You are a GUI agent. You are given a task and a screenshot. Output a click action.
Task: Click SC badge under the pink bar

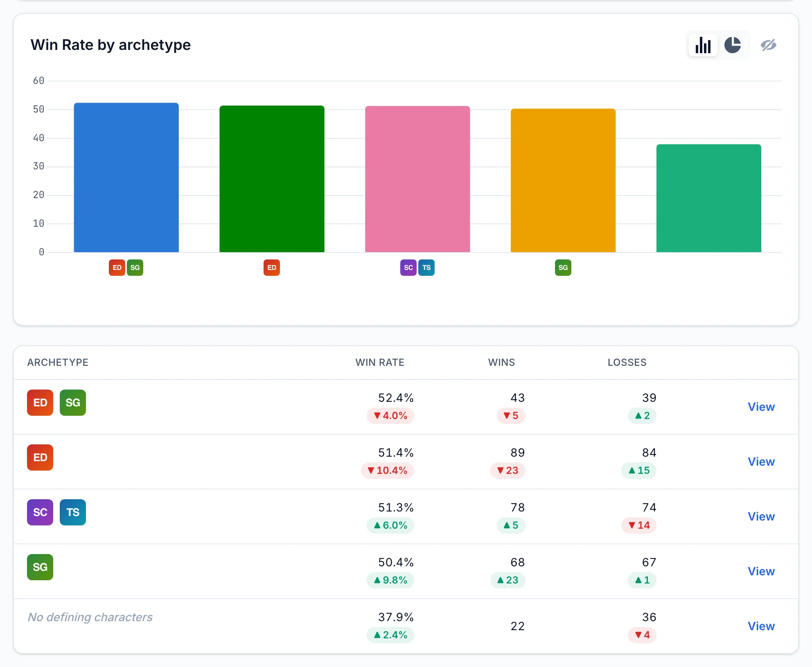[408, 268]
